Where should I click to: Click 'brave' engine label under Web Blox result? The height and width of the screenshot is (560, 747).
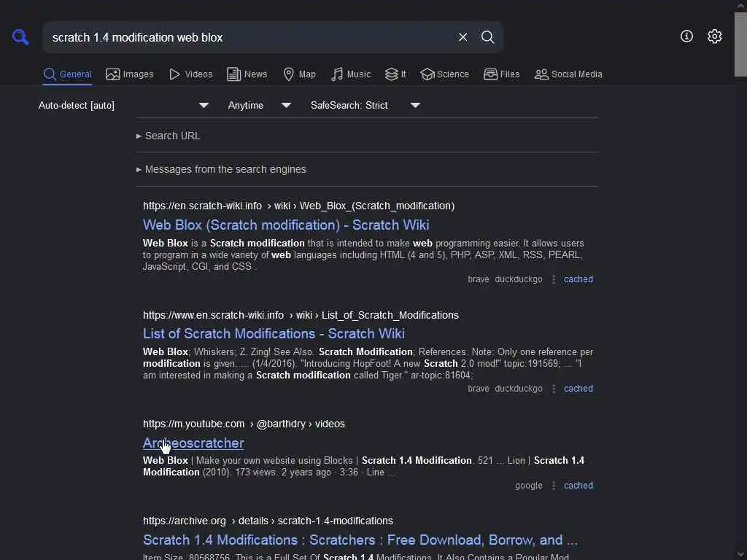coord(479,279)
